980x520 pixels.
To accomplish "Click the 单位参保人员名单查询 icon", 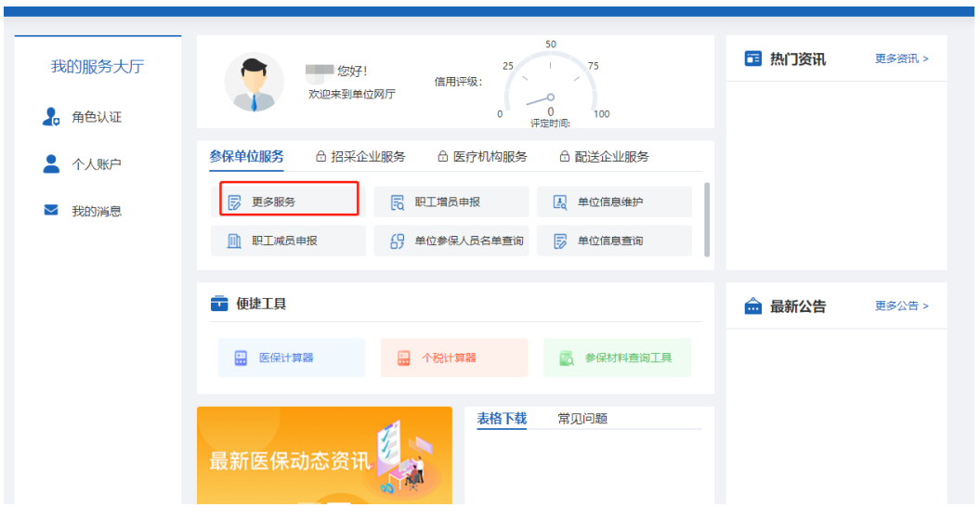I will [397, 240].
